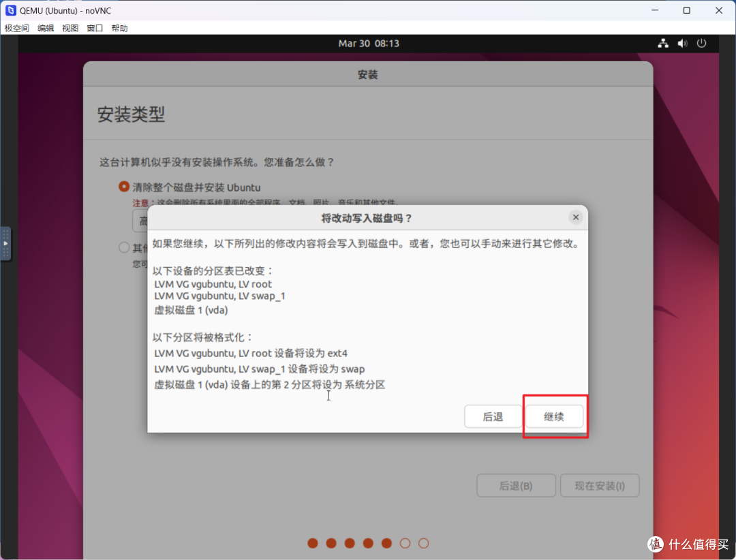Click the 安装类型 page heading

tap(131, 114)
